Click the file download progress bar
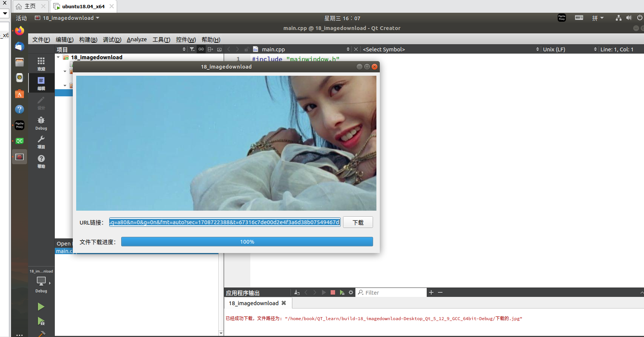 (x=247, y=242)
